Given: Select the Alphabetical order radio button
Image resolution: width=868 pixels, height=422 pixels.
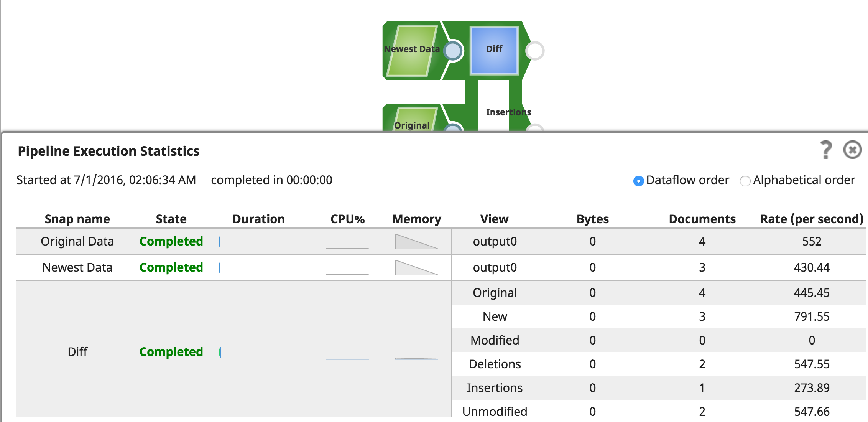Looking at the screenshot, I should coord(745,181).
